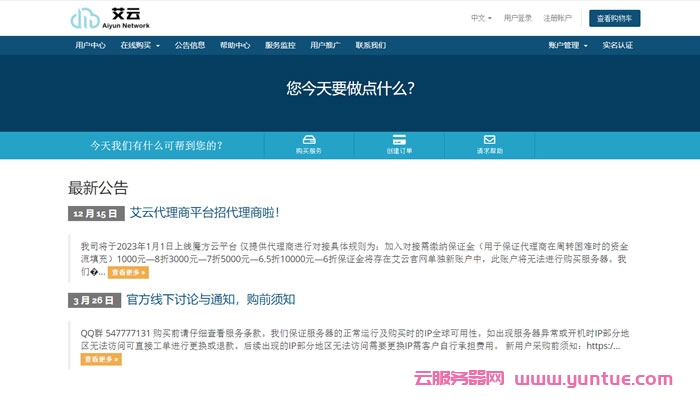Click the 创建订单 card icon
700x415 pixels.
tap(399, 140)
